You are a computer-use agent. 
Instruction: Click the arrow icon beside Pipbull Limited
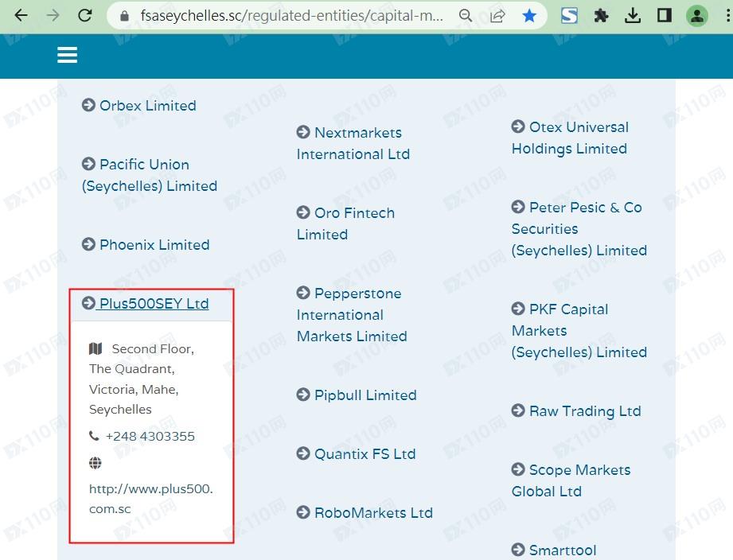point(303,395)
